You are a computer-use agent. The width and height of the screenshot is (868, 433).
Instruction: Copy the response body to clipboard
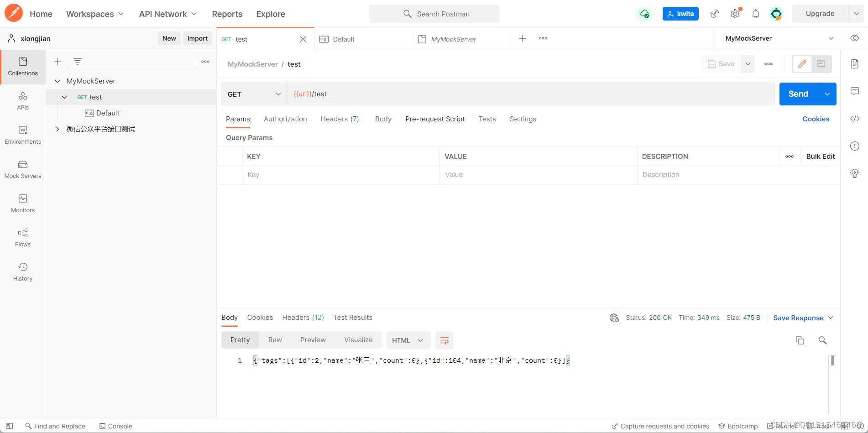coord(800,340)
